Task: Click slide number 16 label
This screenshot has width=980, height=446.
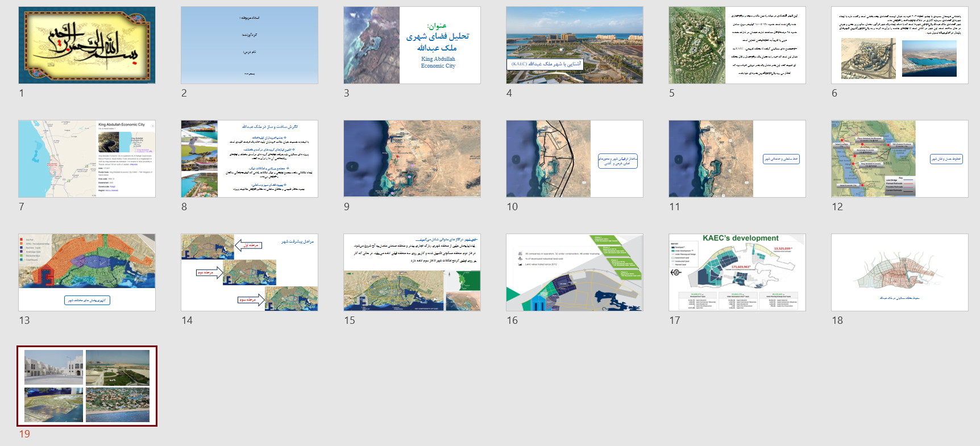Action: [x=512, y=320]
